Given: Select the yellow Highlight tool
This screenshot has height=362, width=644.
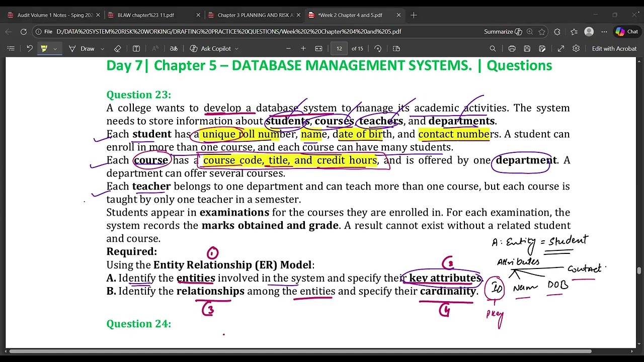Looking at the screenshot, I should [44, 49].
